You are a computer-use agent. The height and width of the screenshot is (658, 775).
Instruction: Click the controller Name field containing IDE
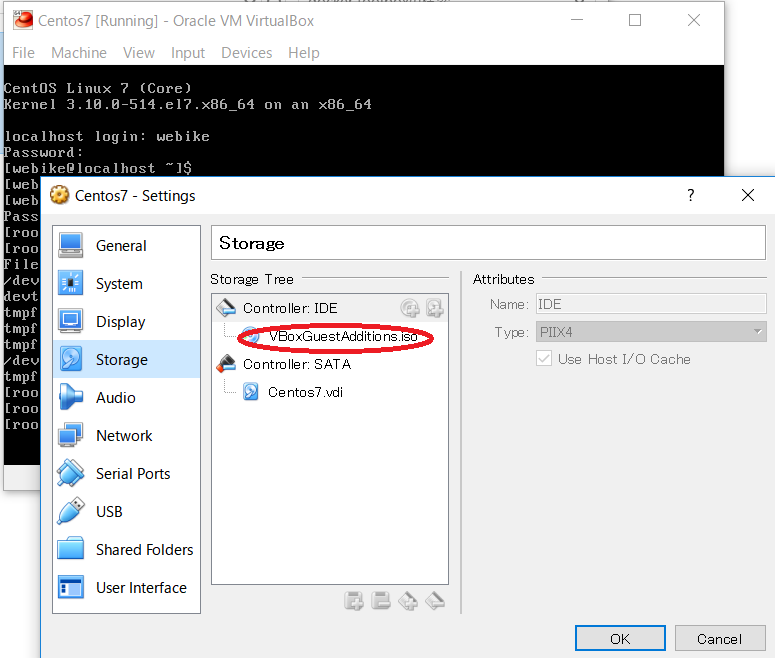[x=651, y=304]
